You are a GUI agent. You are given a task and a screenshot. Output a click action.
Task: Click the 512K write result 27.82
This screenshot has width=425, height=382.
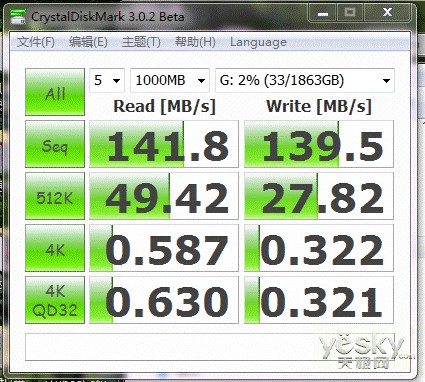[319, 196]
